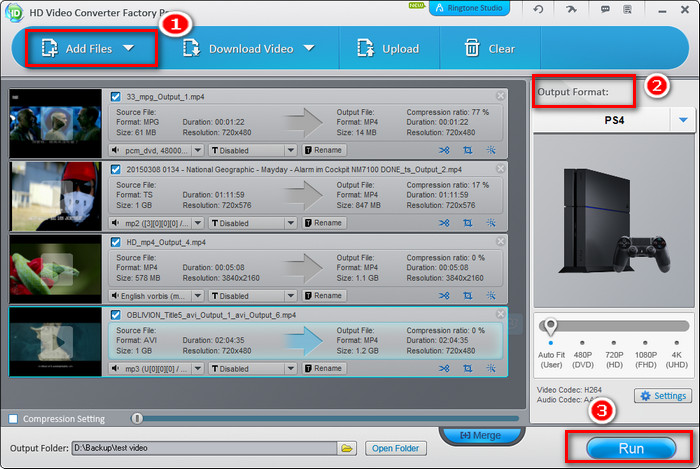Open the PS4 output format dropdown arrow
The width and height of the screenshot is (700, 469).
click(x=683, y=120)
